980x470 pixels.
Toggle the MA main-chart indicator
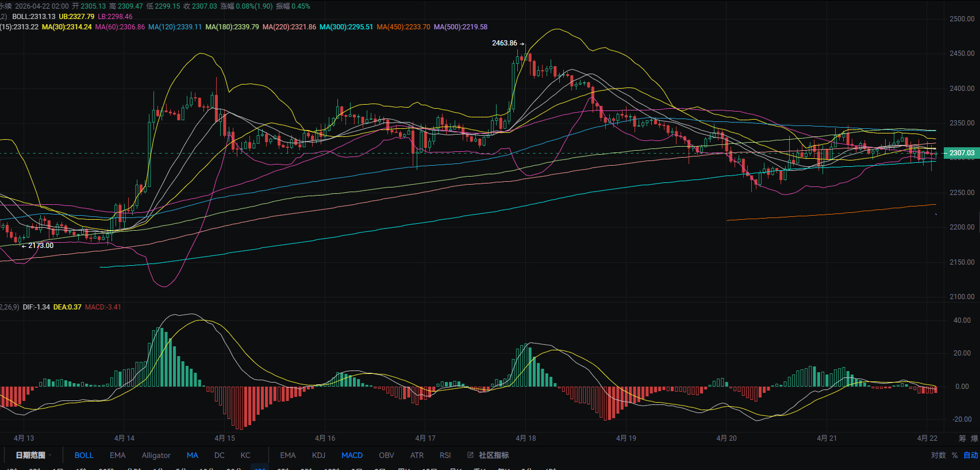coord(193,455)
